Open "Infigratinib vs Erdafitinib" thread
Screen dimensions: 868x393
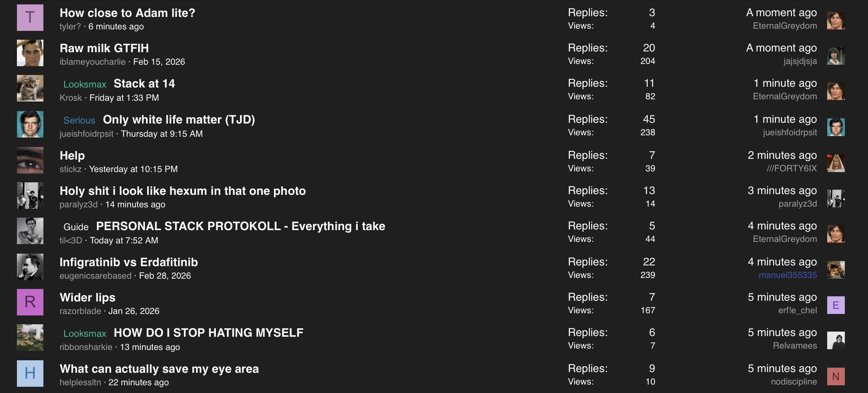tap(129, 262)
